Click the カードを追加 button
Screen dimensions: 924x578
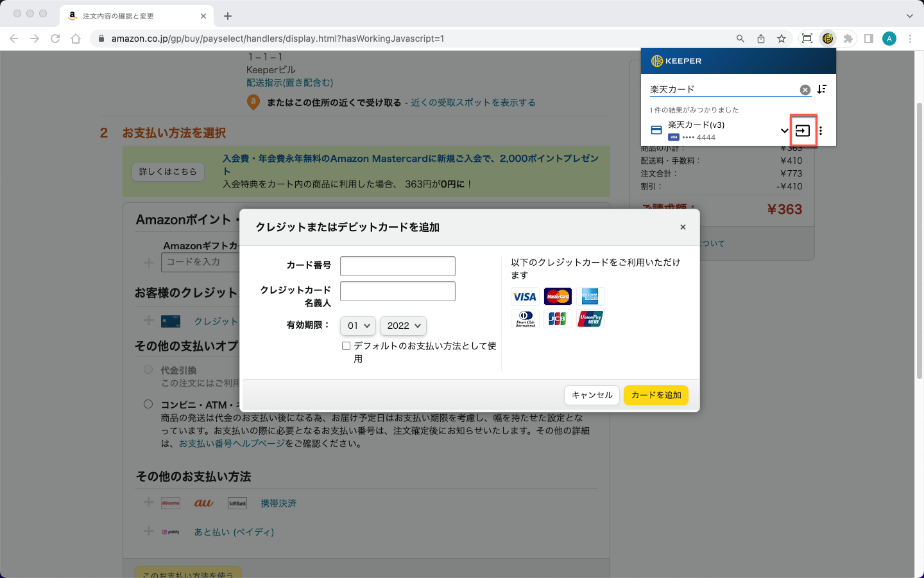click(656, 395)
